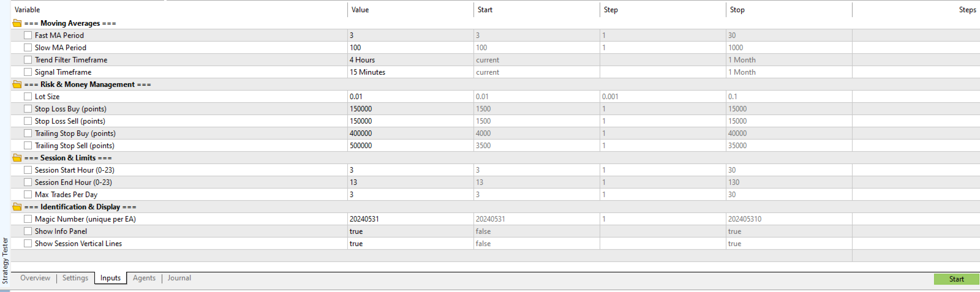Check the Max Trades Per Day checkbox
This screenshot has width=980, height=292.
pyautogui.click(x=28, y=195)
